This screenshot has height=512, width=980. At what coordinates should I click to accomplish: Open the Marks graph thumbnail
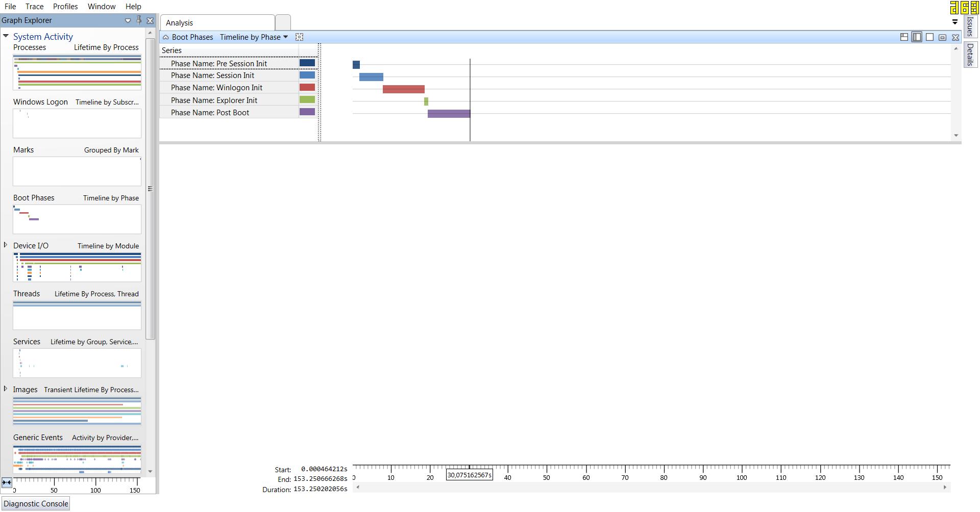(77, 171)
